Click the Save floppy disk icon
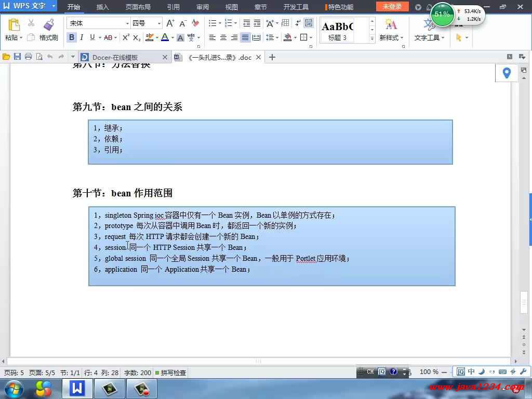The width and height of the screenshot is (532, 399). [x=17, y=57]
